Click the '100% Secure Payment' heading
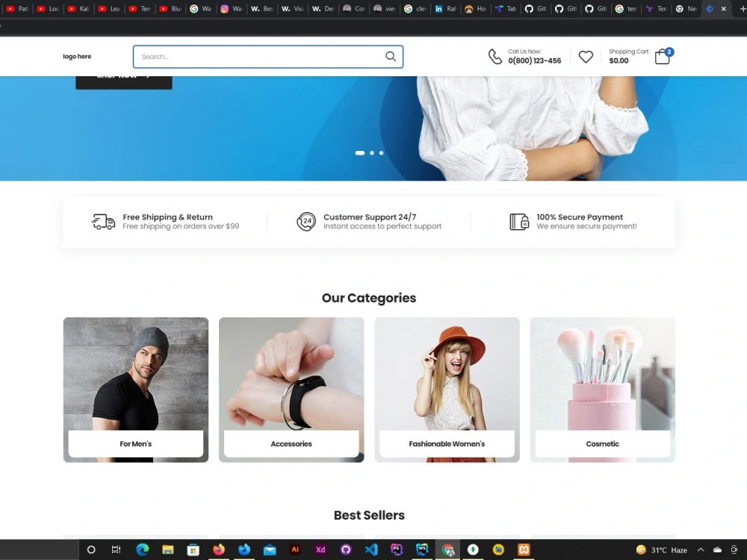Screen dimensions: 747x560 [580, 217]
